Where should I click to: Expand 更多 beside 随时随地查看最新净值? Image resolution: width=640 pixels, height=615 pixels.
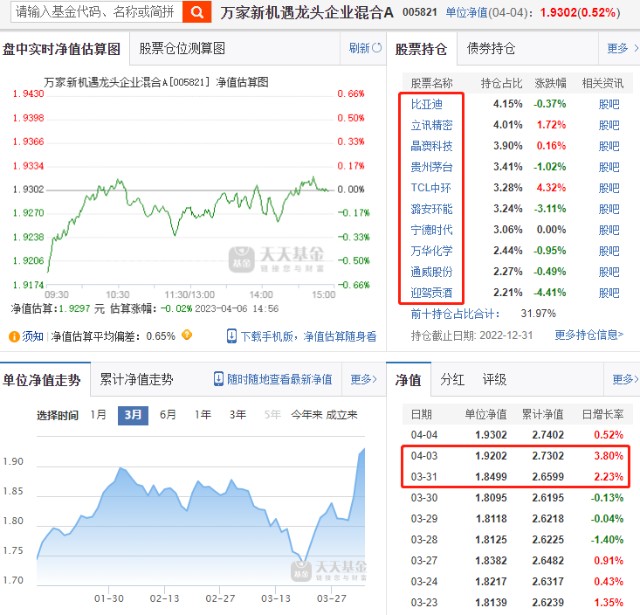pyautogui.click(x=364, y=379)
